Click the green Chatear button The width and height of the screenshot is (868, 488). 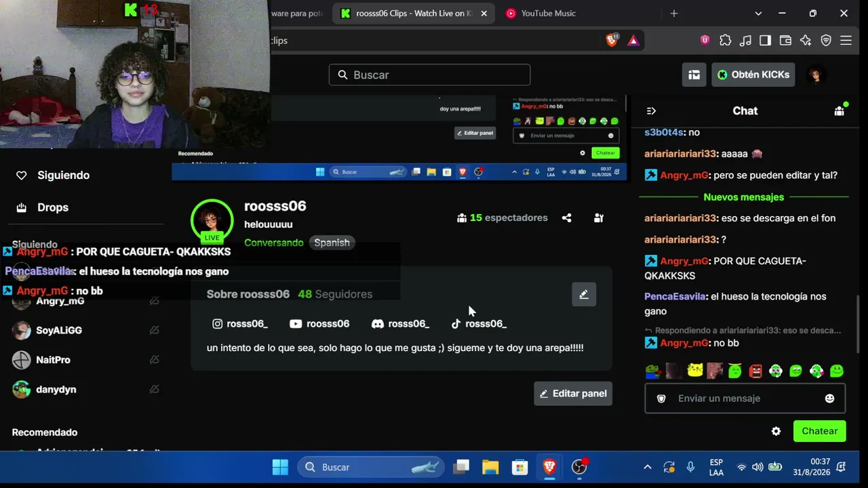[819, 431]
